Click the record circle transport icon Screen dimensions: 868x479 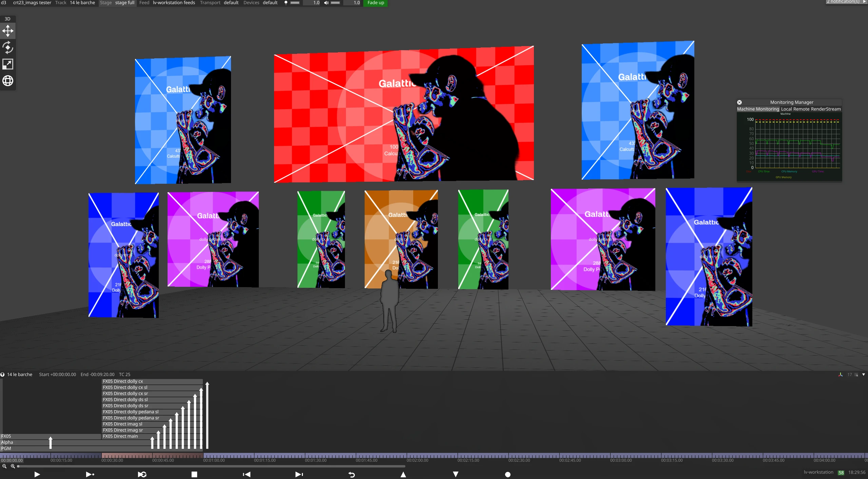(508, 474)
